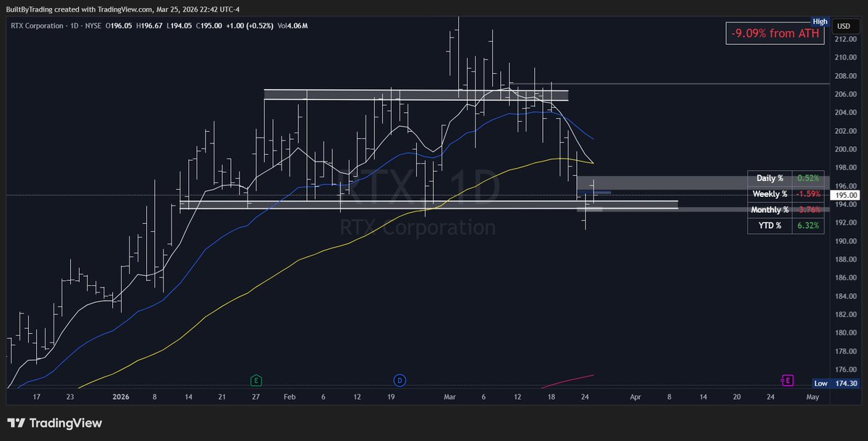This screenshot has width=868, height=441.
Task: Click the 19 date label on time axis
Action: pos(391,398)
